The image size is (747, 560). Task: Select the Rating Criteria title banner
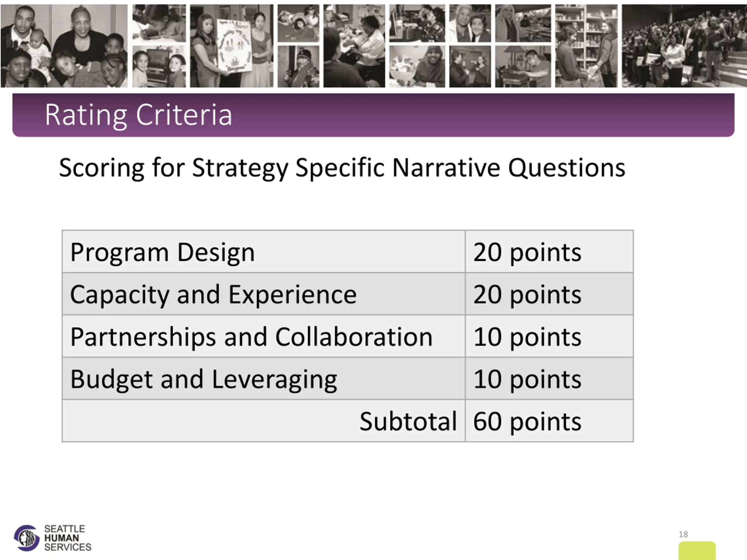point(373,115)
